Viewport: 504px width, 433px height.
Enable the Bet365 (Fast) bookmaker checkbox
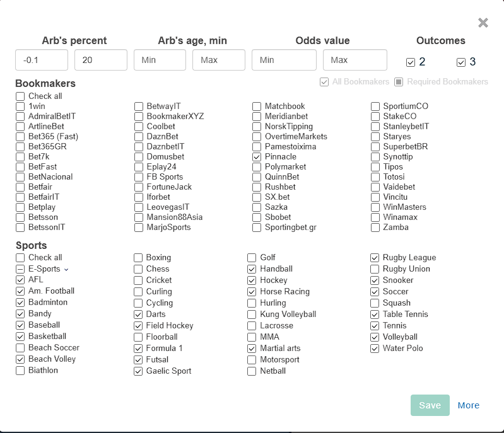point(21,137)
